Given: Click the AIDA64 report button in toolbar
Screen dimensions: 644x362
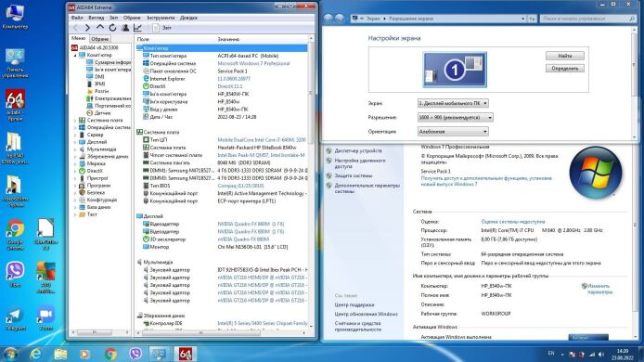Looking at the screenshot, I should 161,28.
